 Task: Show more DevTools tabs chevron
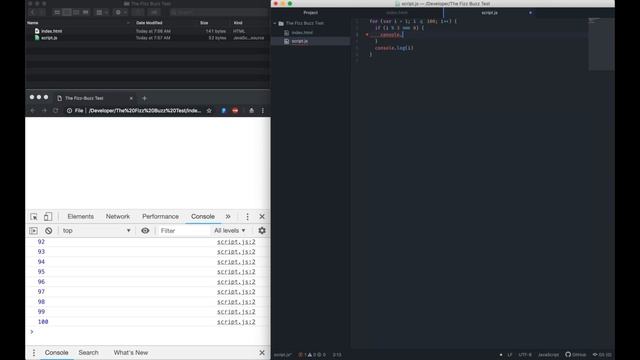[x=228, y=216]
